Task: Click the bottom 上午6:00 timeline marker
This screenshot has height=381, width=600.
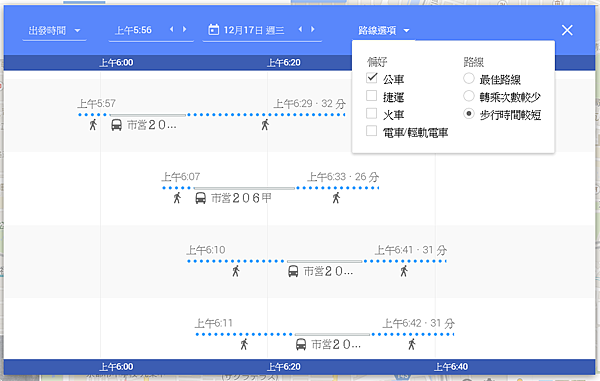Action: (x=116, y=366)
